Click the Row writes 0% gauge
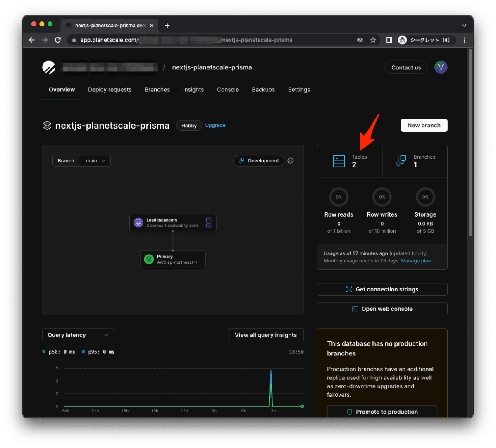Screen dimensions: 496x448 tap(382, 197)
